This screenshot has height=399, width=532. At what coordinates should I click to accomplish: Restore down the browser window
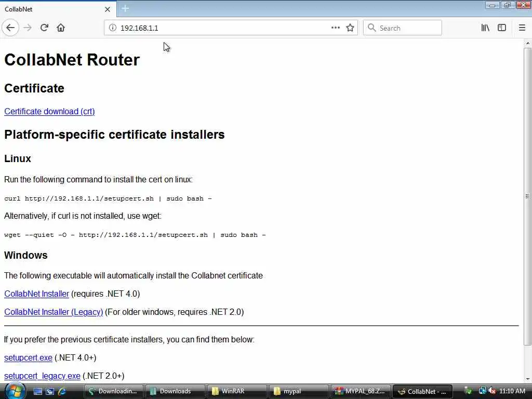pyautogui.click(x=508, y=5)
